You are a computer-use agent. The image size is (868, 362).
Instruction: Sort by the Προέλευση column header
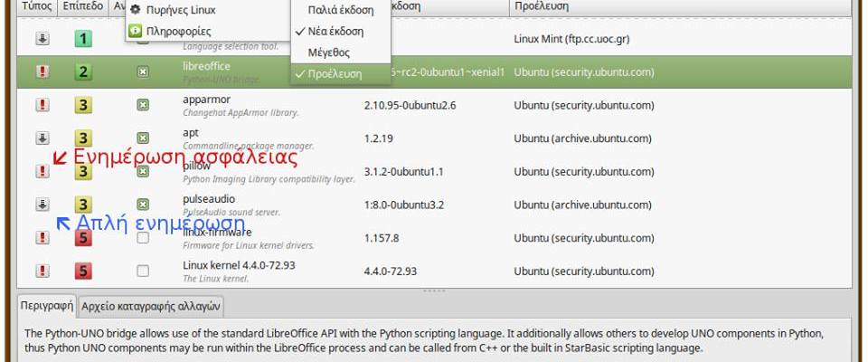click(x=541, y=5)
